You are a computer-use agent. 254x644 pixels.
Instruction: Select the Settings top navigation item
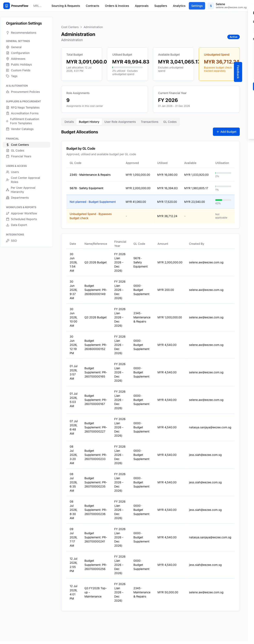(x=197, y=6)
